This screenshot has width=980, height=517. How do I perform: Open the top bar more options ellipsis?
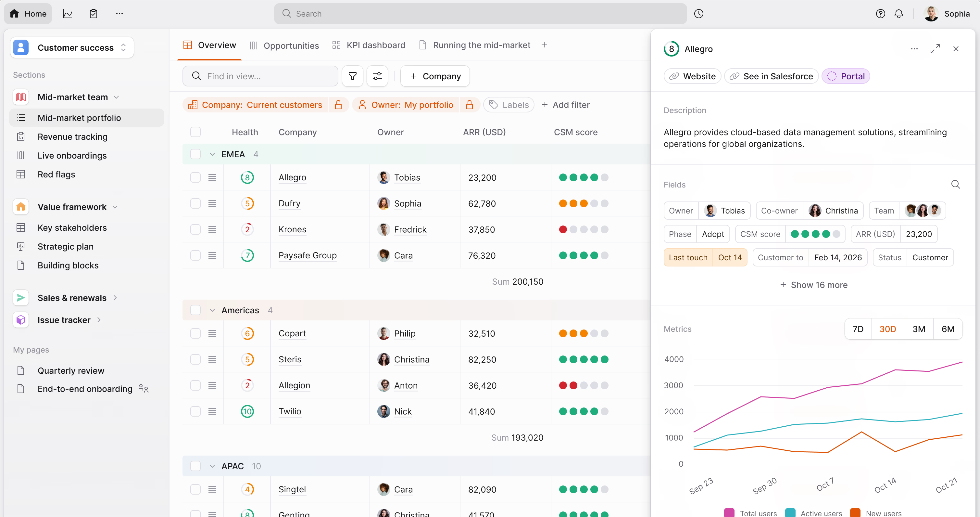tap(119, 14)
